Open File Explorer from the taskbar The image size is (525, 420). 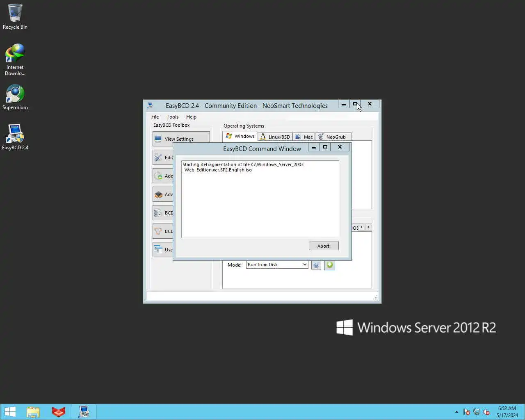click(33, 412)
